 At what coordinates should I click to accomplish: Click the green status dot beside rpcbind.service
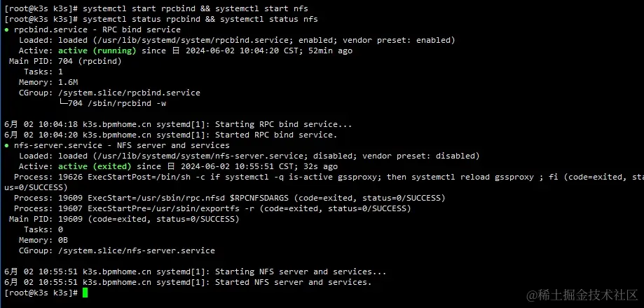(x=7, y=30)
